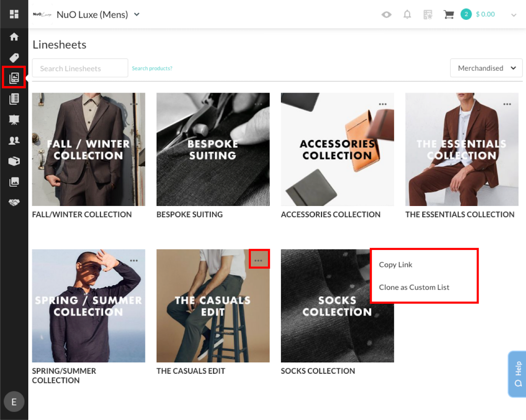Select the Customers icon in sidebar

coord(14,140)
